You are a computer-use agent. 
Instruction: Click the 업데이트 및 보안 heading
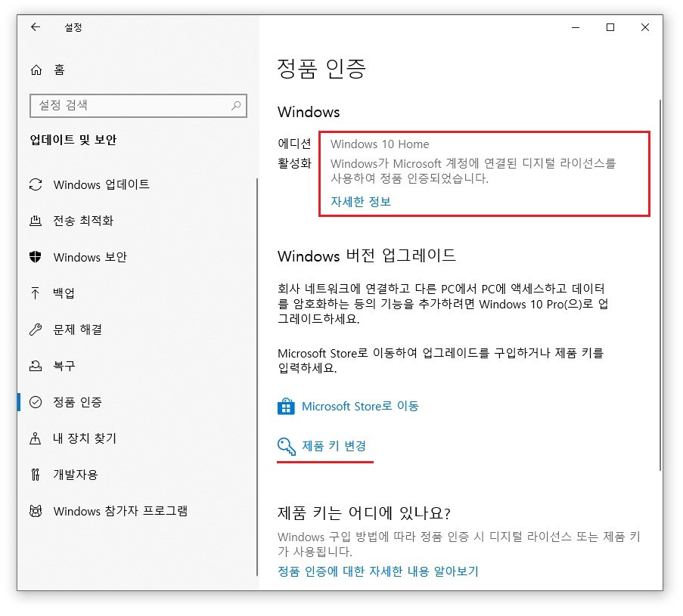[x=73, y=140]
